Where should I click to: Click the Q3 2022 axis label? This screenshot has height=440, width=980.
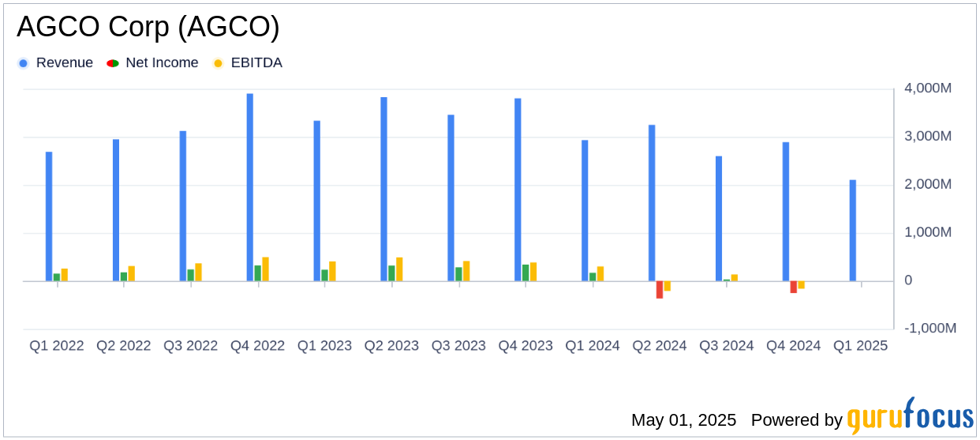pyautogui.click(x=191, y=346)
